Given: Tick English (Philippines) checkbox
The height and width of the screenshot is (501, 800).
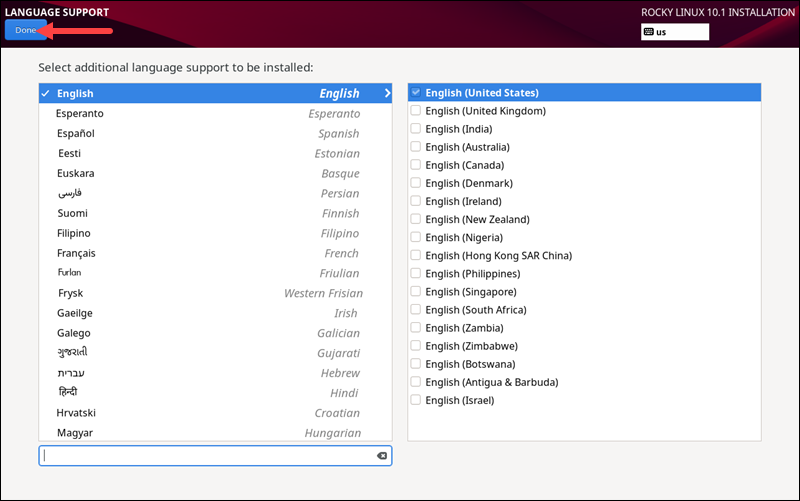Looking at the screenshot, I should pos(416,273).
